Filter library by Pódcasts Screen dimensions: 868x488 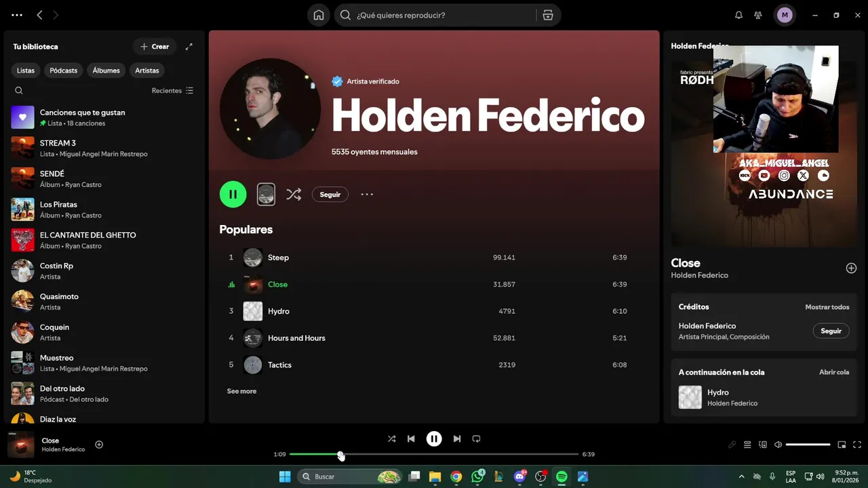(63, 70)
